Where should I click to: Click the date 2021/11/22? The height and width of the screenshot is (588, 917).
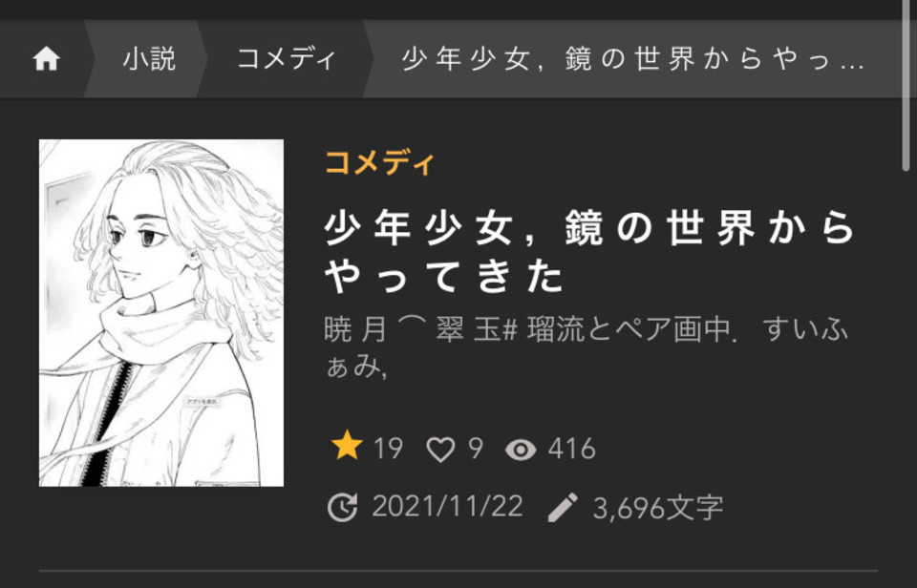[x=447, y=506]
